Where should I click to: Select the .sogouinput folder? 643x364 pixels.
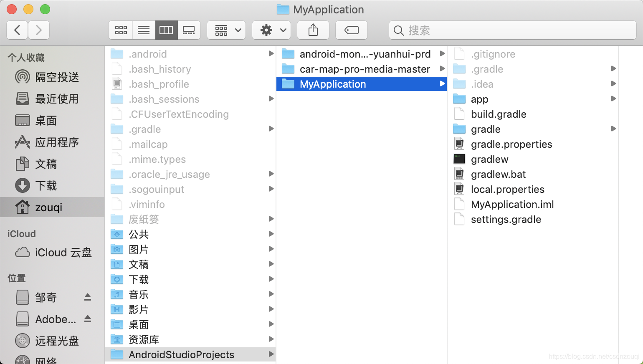pos(190,189)
